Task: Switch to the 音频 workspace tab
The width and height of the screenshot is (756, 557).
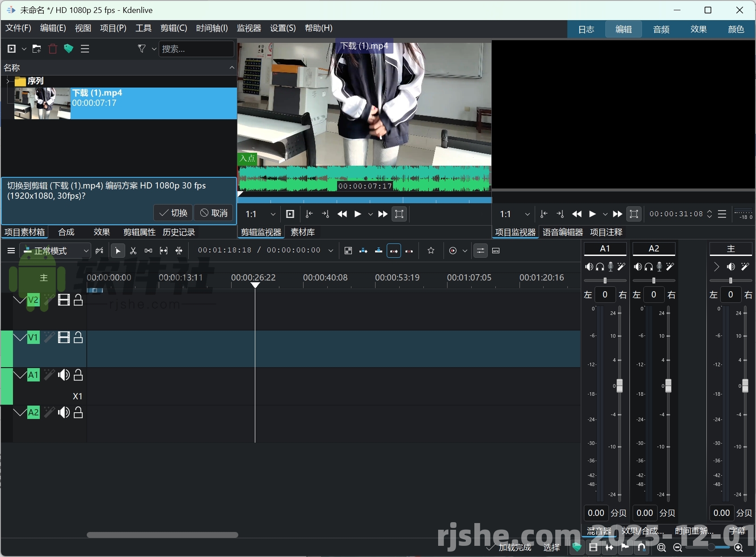Action: pos(661,29)
